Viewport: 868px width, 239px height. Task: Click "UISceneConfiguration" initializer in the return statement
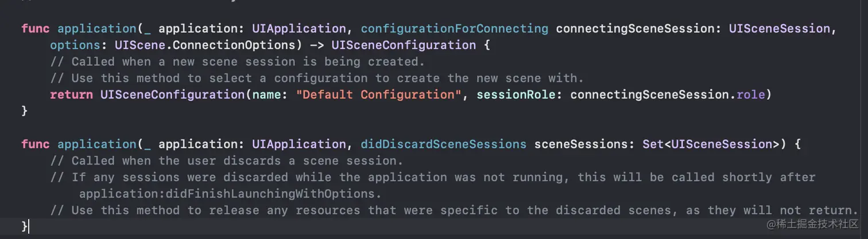(x=172, y=95)
